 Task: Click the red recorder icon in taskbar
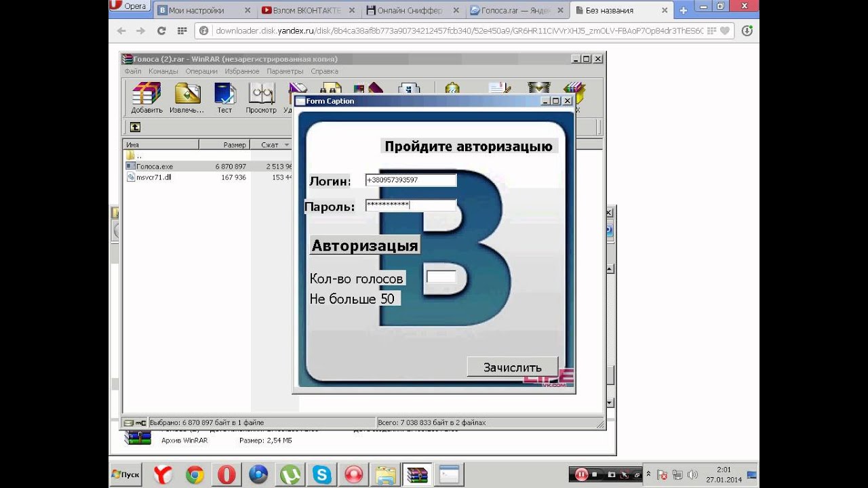[354, 475]
